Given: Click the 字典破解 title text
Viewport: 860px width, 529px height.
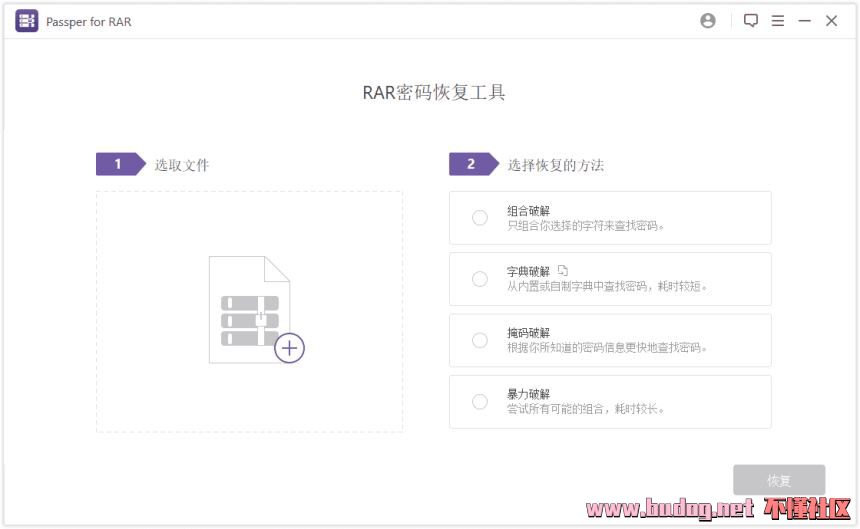Looking at the screenshot, I should tap(528, 271).
